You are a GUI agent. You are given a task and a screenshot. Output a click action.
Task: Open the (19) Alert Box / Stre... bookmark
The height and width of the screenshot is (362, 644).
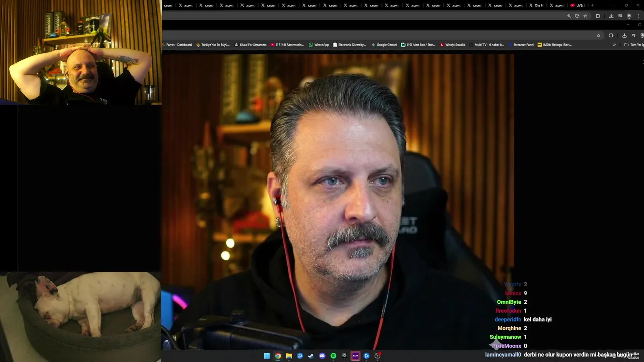[x=418, y=45]
